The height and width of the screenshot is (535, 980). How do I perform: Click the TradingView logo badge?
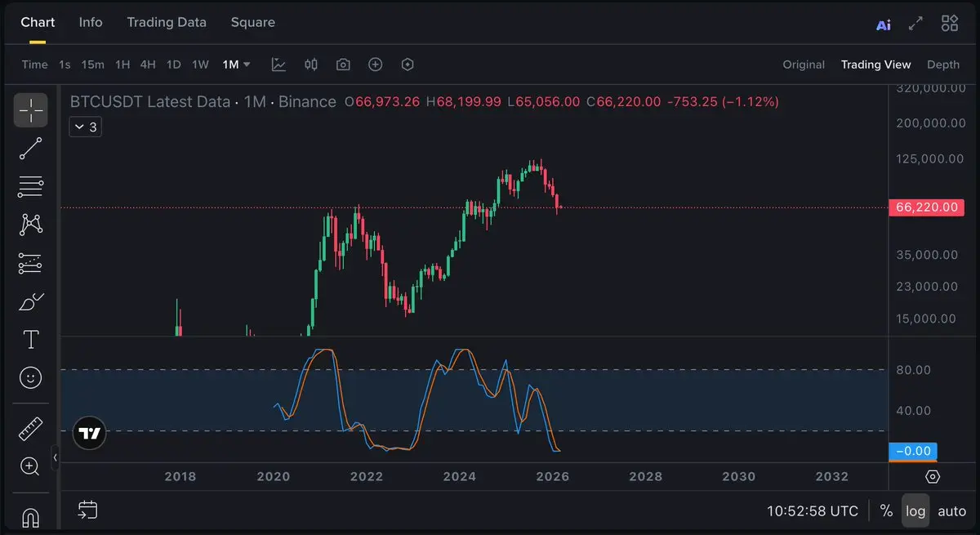pos(89,433)
